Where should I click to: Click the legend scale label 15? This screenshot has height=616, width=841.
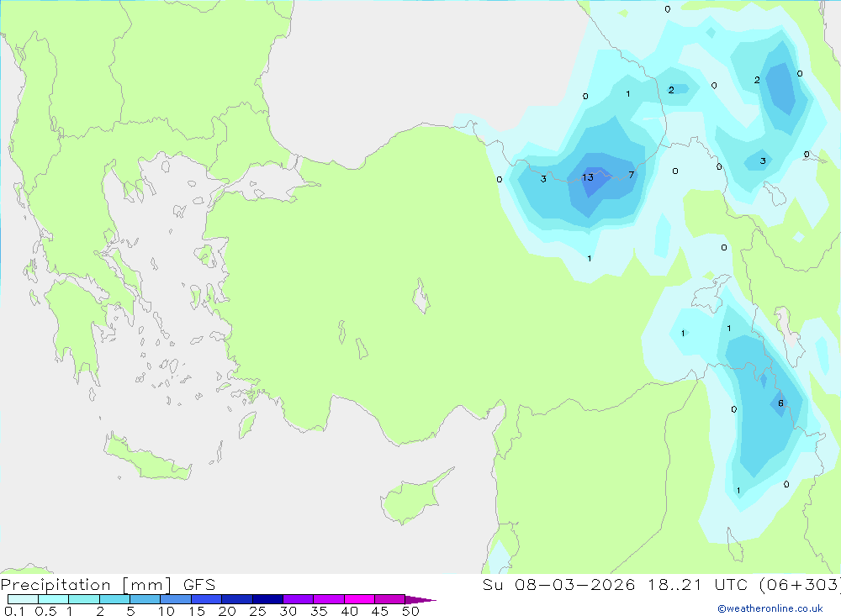(x=197, y=611)
